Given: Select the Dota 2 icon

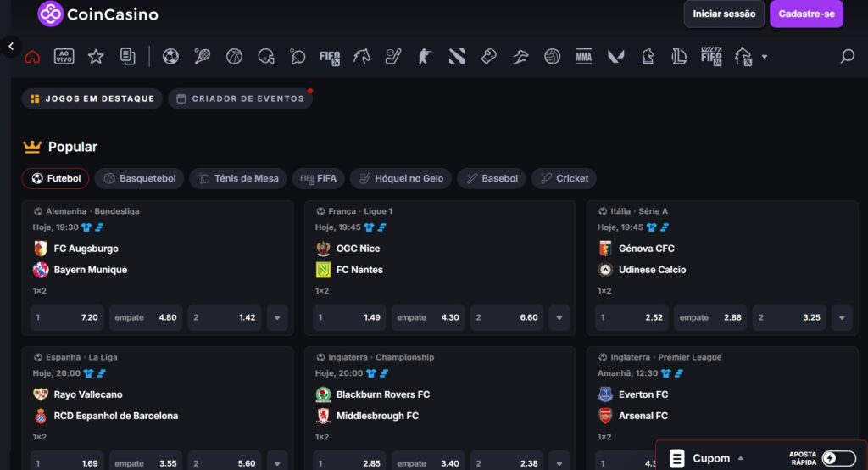Looking at the screenshot, I should (x=457, y=57).
